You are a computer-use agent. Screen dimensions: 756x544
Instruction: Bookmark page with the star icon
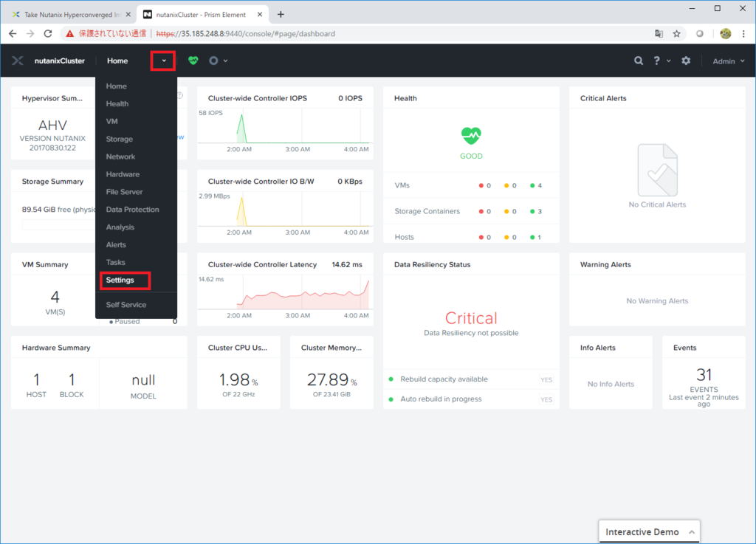click(x=676, y=34)
